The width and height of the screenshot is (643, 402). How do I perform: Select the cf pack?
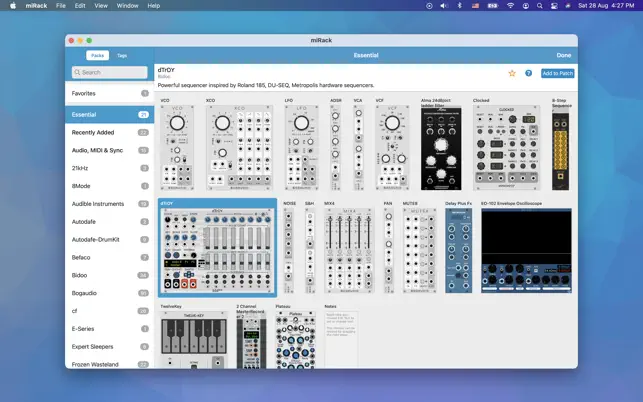[109, 311]
